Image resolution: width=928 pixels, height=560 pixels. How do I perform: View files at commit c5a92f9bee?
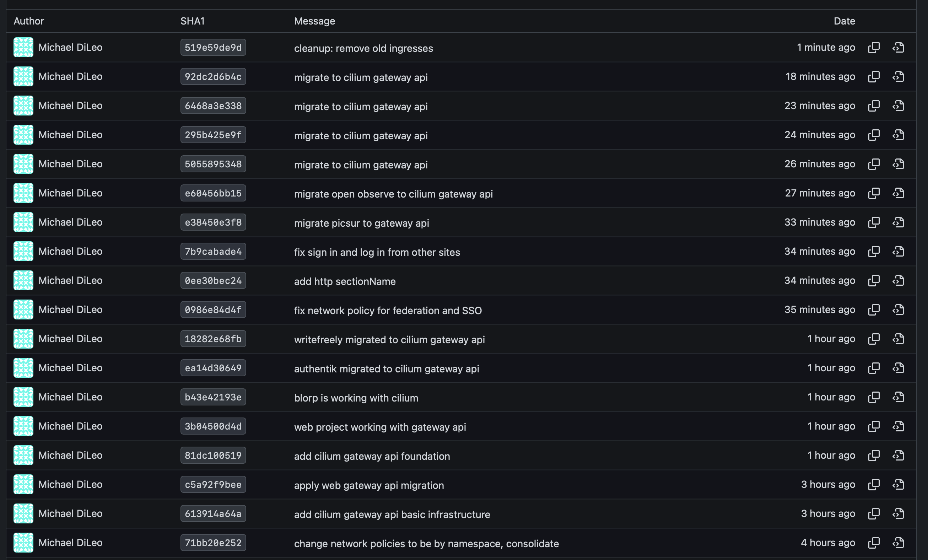(898, 484)
